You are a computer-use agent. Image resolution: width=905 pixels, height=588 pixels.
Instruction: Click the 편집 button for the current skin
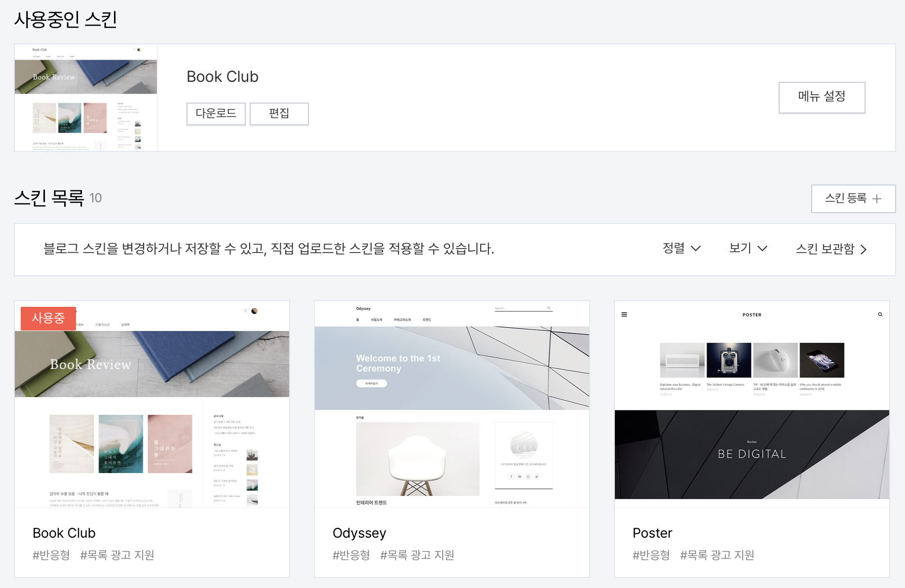click(x=279, y=113)
